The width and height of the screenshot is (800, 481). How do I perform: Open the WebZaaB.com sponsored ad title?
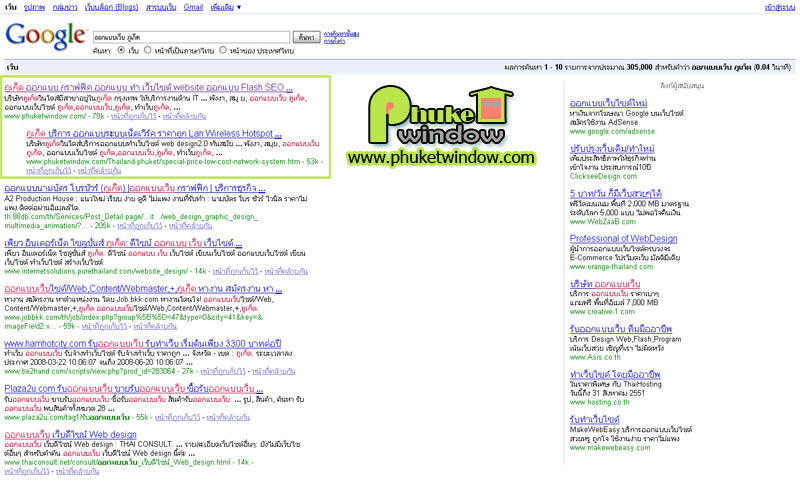coord(615,193)
